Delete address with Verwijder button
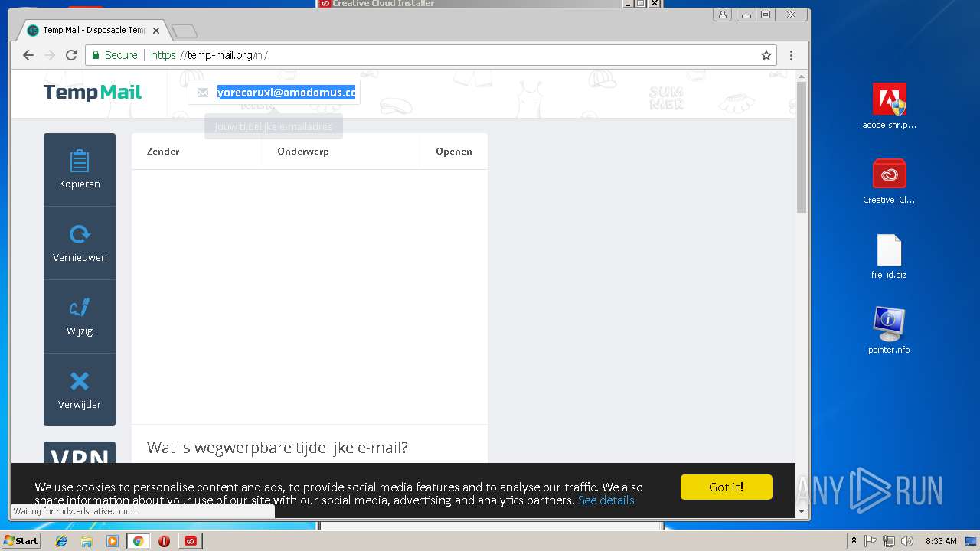 coord(80,390)
